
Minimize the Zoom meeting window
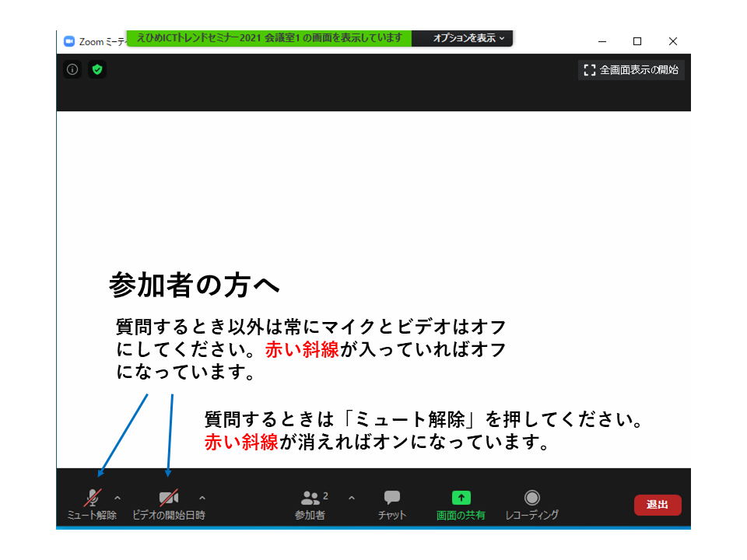click(602, 41)
